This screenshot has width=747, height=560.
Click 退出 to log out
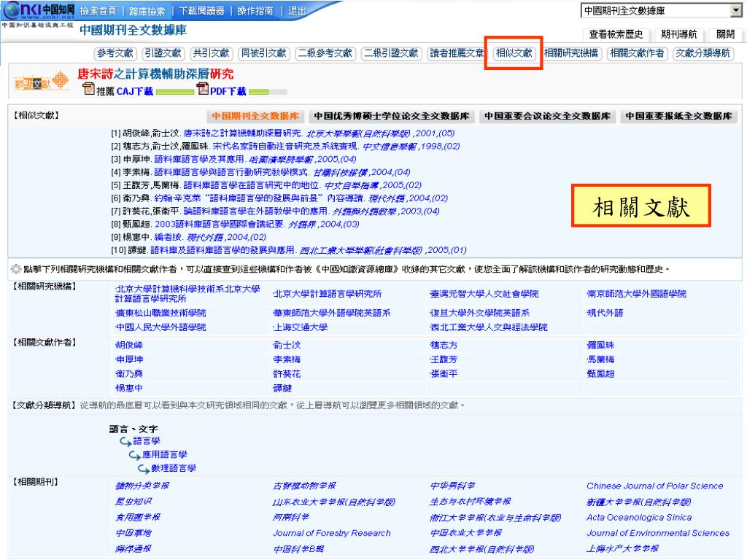pyautogui.click(x=297, y=10)
